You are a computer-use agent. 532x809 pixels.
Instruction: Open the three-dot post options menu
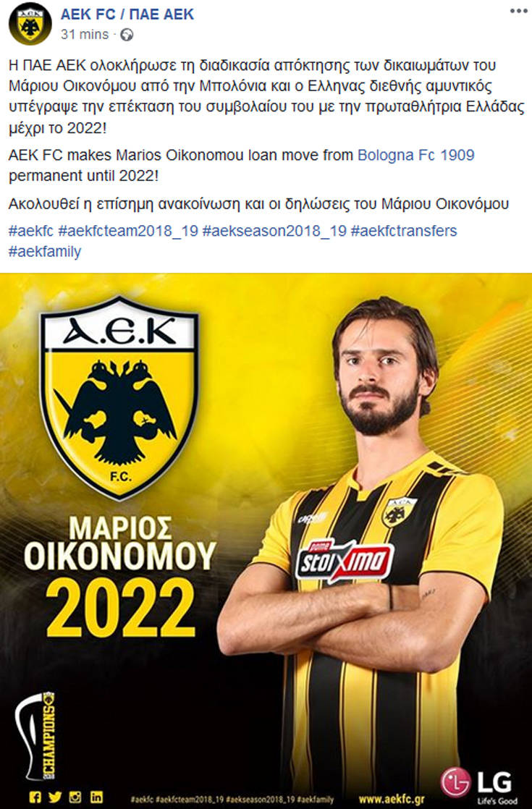[518, 11]
